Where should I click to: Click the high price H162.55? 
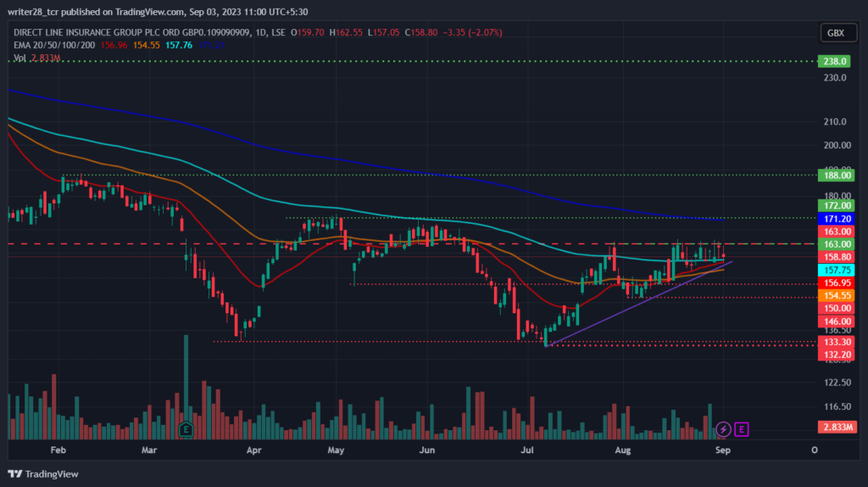346,33
